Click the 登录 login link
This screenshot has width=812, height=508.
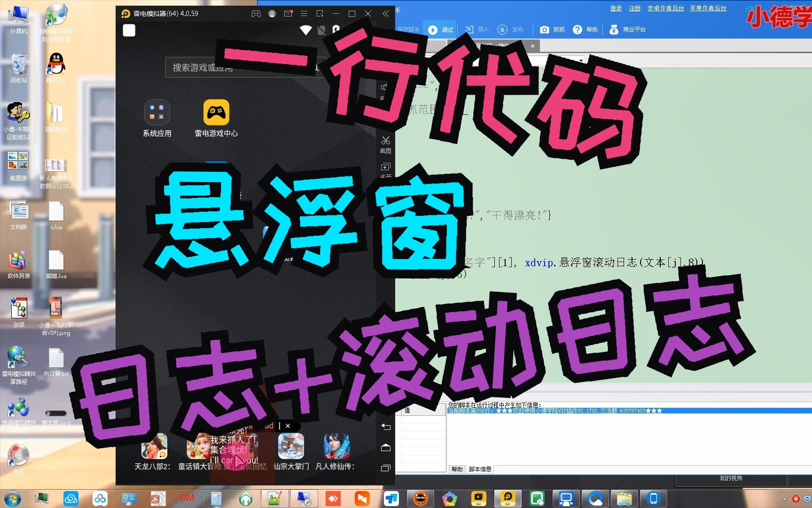[616, 8]
